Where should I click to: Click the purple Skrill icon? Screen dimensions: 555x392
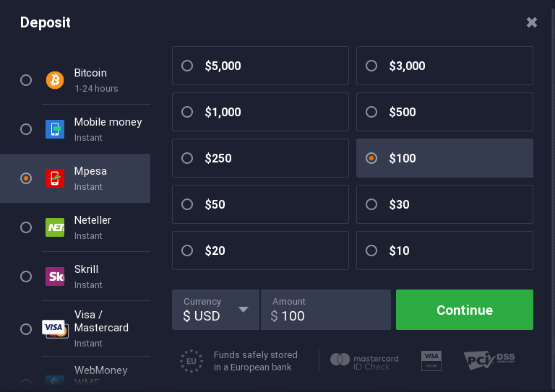coord(55,276)
